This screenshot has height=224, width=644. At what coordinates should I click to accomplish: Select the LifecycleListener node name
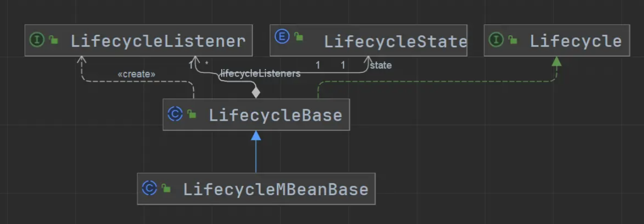click(158, 41)
